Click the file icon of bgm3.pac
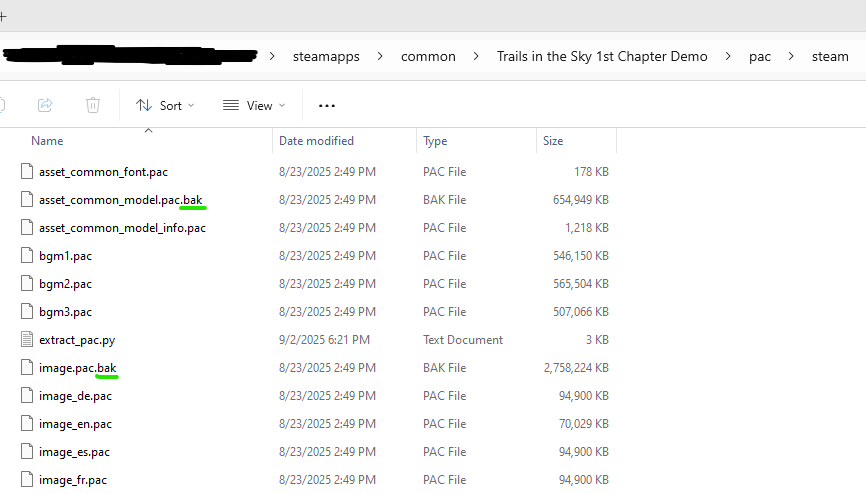 (27, 312)
